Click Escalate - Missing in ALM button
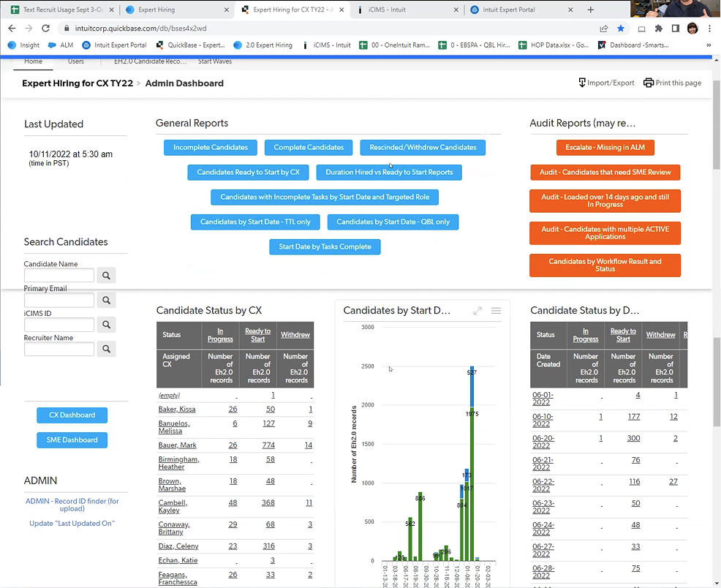The width and height of the screenshot is (721, 588). pyautogui.click(x=605, y=148)
